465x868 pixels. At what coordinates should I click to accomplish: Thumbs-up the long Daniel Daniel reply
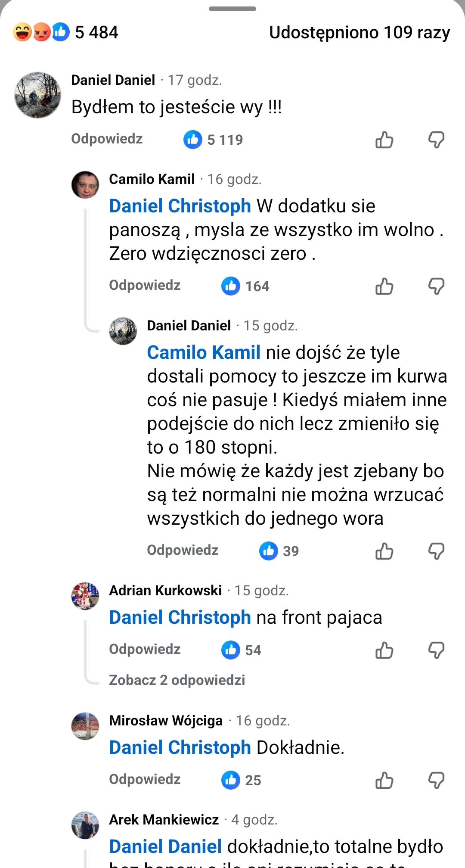[x=384, y=551]
